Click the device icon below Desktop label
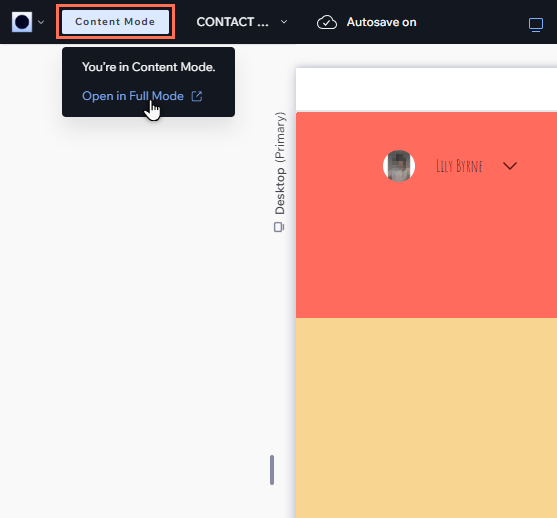 tap(279, 227)
